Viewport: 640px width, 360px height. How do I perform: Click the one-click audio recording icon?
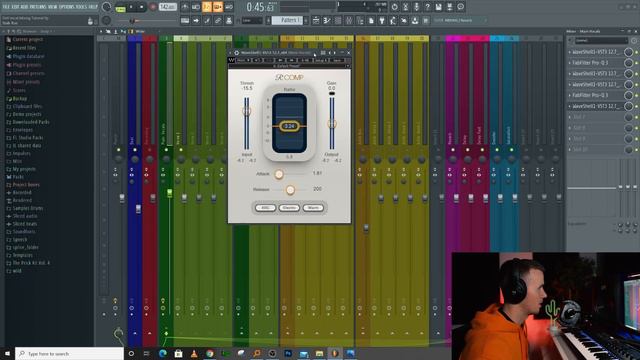416,7
